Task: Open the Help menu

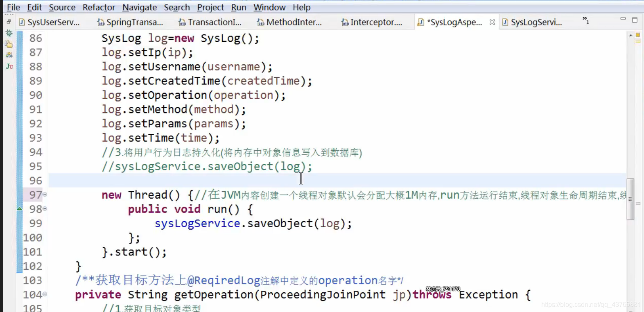Action: [302, 7]
